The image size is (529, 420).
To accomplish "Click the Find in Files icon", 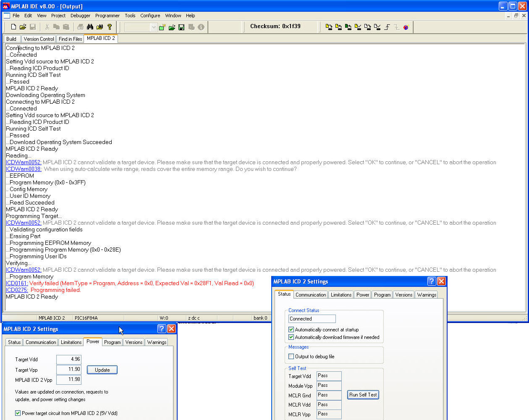I will pos(100,27).
